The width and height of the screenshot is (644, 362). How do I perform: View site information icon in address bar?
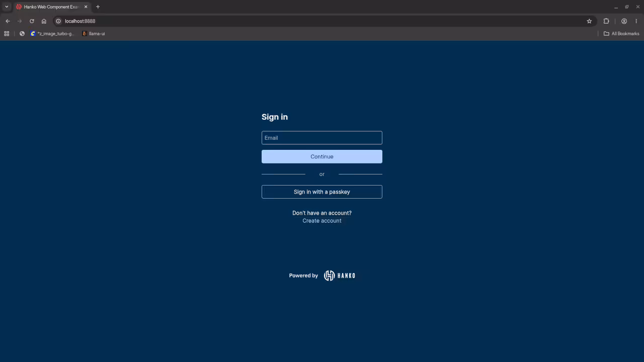[x=58, y=21]
